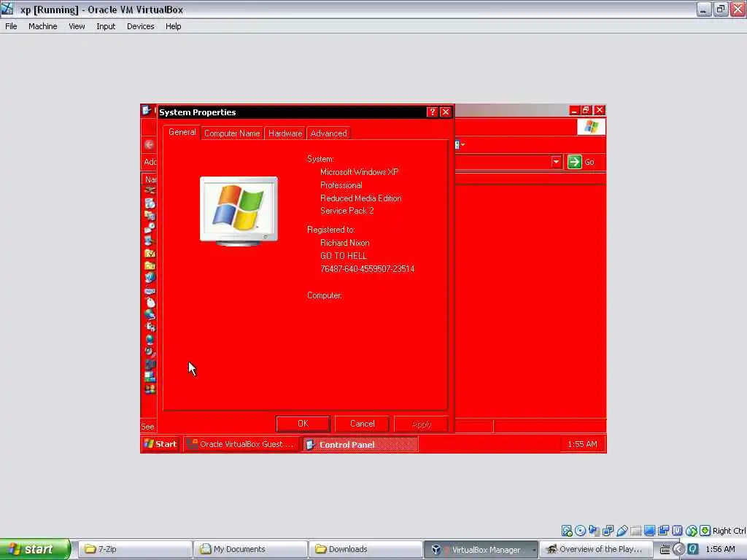
Task: Click the network adapters status icon
Action: (x=608, y=531)
